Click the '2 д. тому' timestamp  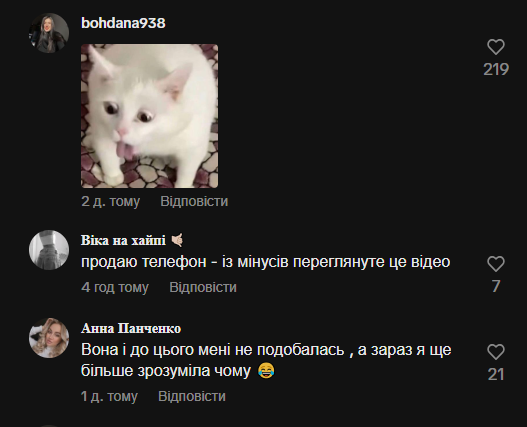pyautogui.click(x=111, y=201)
